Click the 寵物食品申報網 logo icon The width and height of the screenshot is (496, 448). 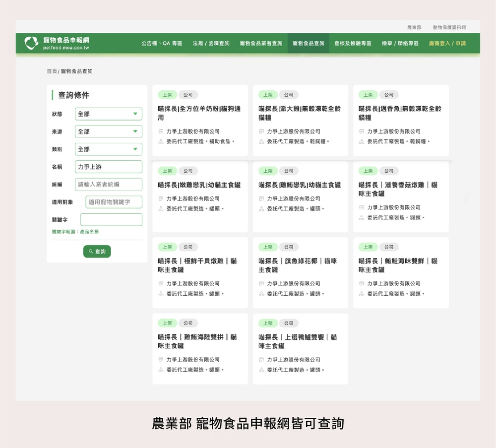tap(31, 43)
